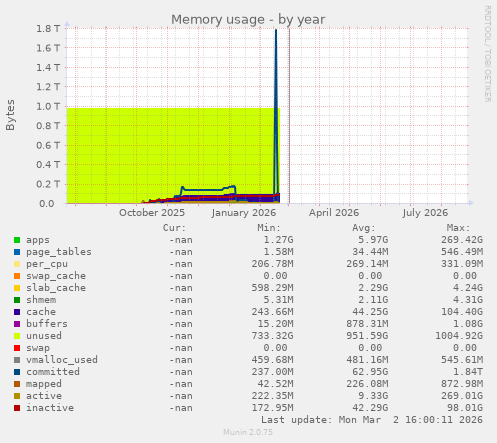Click the 'July 2026' x-axis label
Screen dimensions: 497x443
425,213
